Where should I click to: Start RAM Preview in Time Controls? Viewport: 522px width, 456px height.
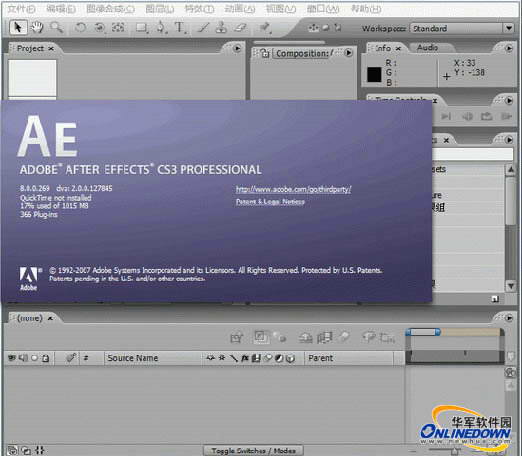[x=506, y=116]
